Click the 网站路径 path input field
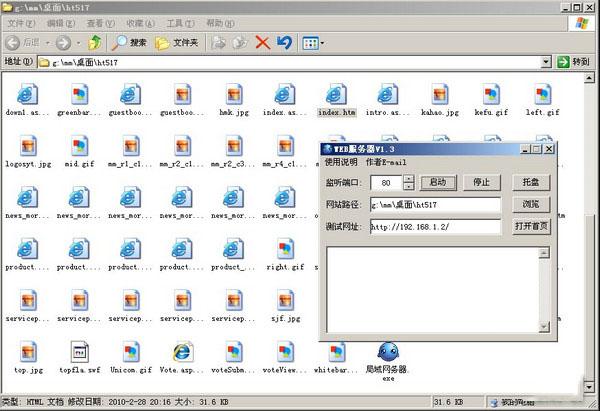Viewport: 600px width, 411px height. (435, 205)
